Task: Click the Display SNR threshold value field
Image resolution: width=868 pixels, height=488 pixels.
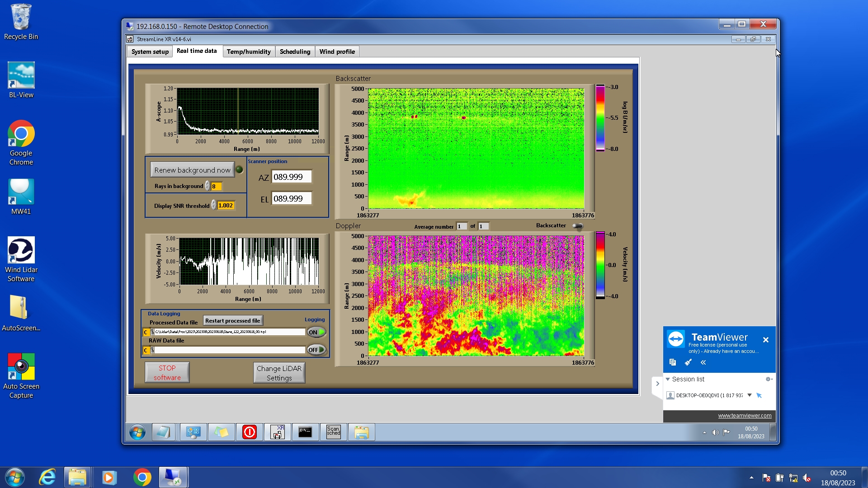Action: pyautogui.click(x=225, y=206)
